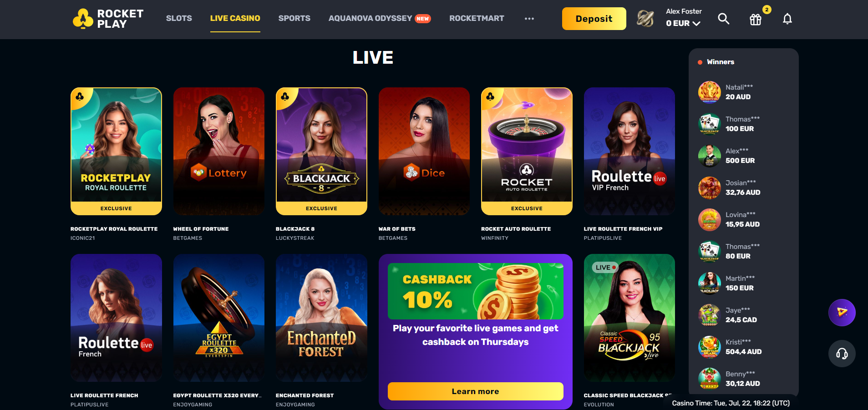
Task: Open the Alex Foster account menu
Action: [x=684, y=11]
